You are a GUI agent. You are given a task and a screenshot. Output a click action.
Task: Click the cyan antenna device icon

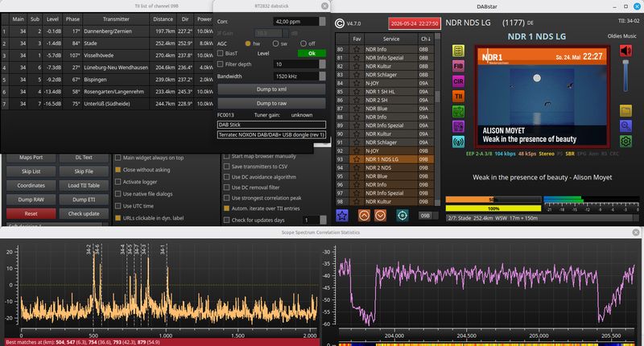tap(458, 142)
